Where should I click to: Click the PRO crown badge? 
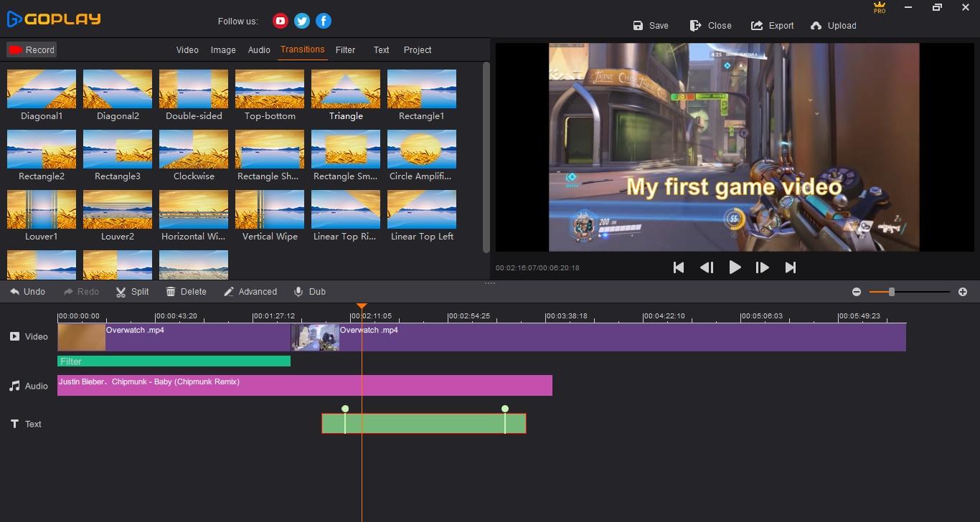click(880, 7)
